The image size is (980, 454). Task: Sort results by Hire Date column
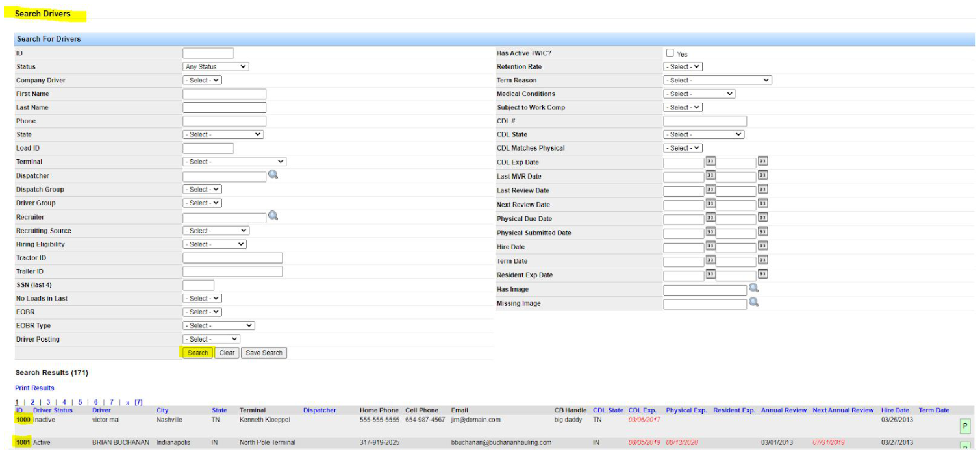[895, 410]
